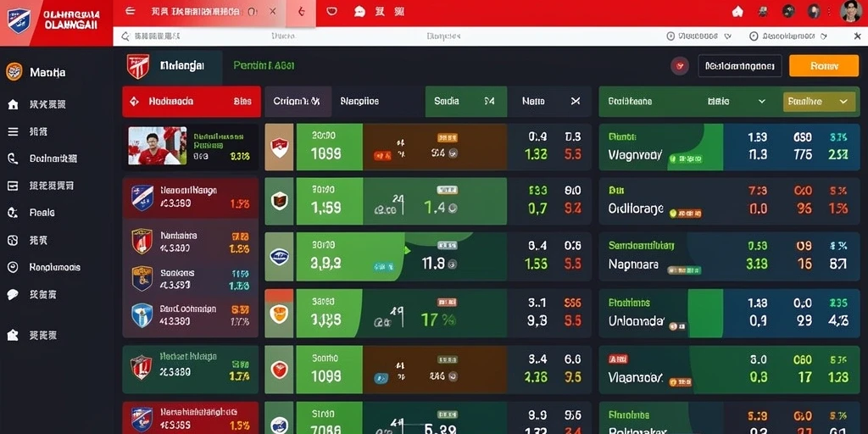The image size is (868, 434).
Task: Toggle the grey round control beside 1.4
Action: (x=453, y=209)
